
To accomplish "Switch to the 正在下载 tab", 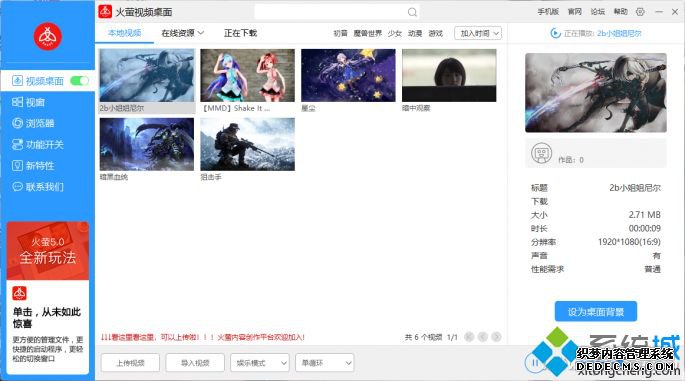I will click(x=240, y=33).
